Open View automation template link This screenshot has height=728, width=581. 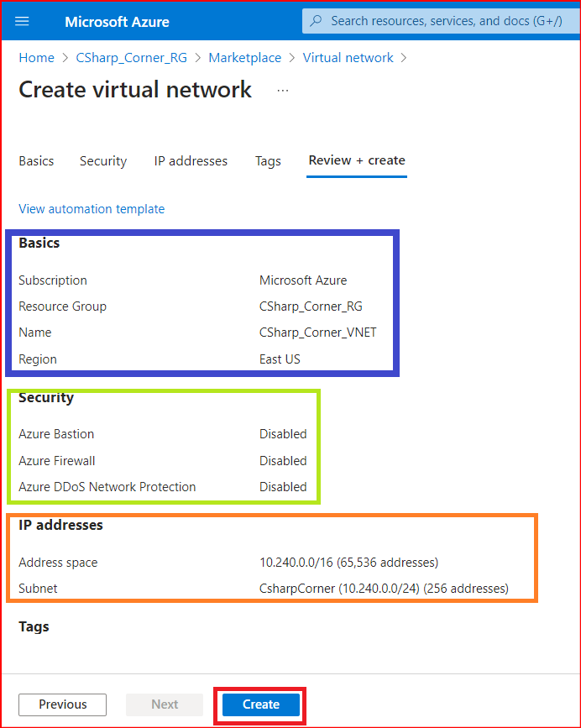pyautogui.click(x=92, y=209)
